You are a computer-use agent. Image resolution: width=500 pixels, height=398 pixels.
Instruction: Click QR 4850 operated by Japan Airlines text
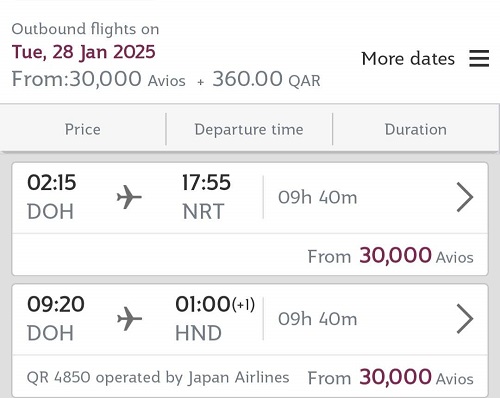[x=158, y=377]
